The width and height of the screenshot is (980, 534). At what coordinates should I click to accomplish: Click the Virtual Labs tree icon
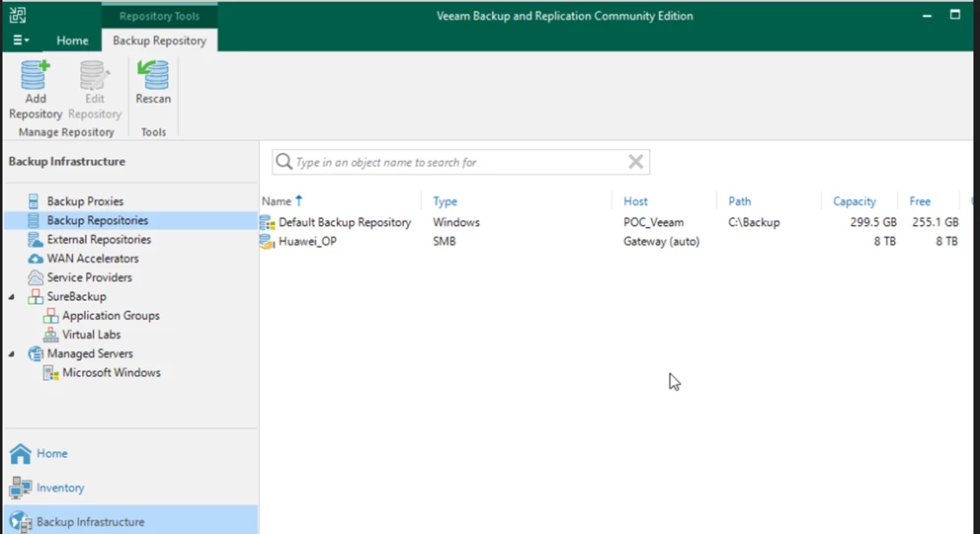(x=50, y=335)
